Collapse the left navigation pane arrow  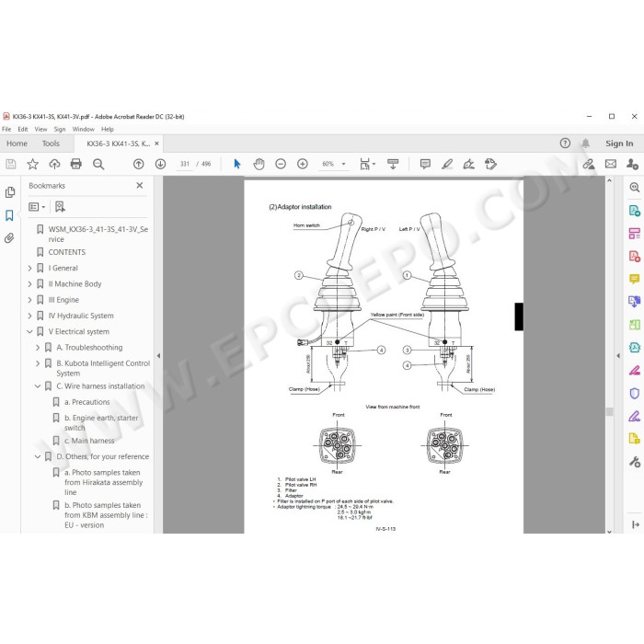[x=158, y=356]
